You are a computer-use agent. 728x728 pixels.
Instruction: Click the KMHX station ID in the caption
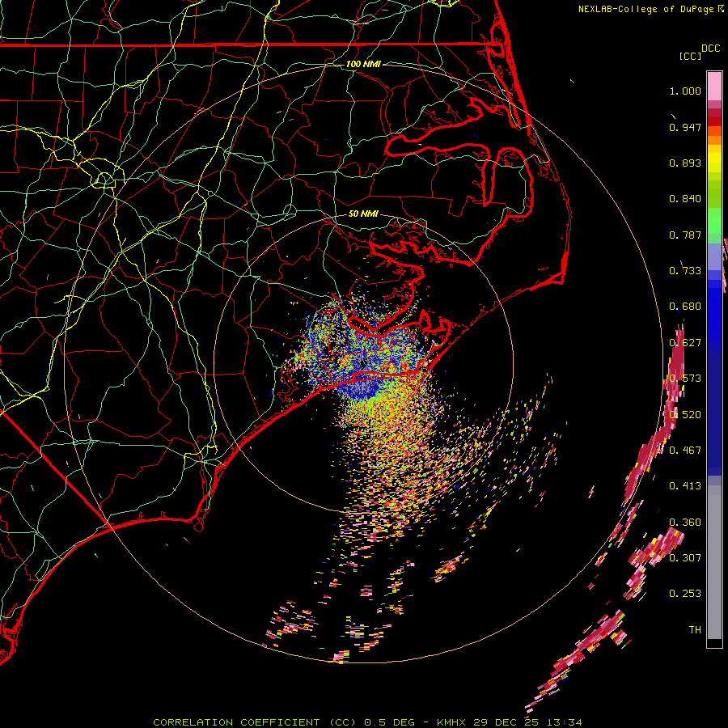click(x=453, y=722)
